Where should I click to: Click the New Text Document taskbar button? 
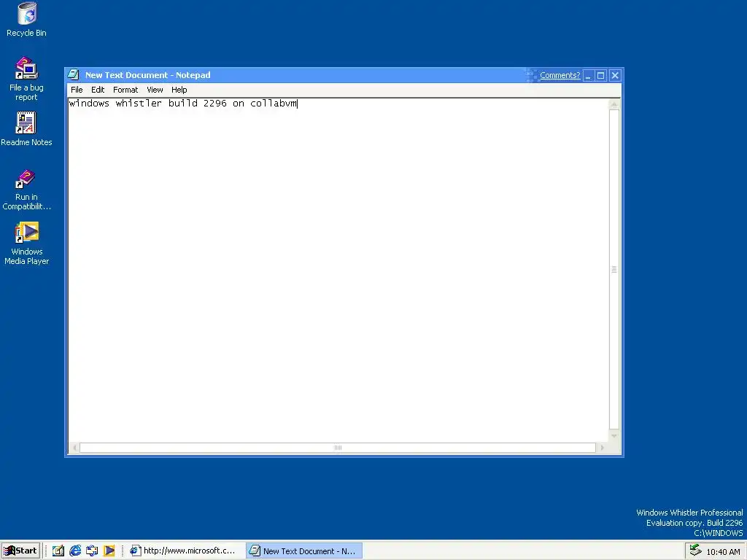point(304,551)
